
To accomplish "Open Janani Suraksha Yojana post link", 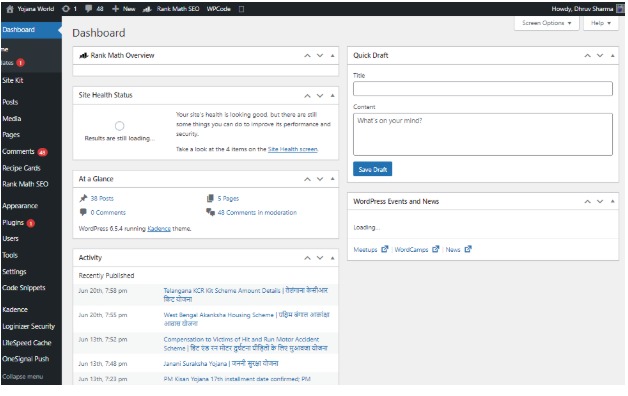I will click(x=221, y=364).
